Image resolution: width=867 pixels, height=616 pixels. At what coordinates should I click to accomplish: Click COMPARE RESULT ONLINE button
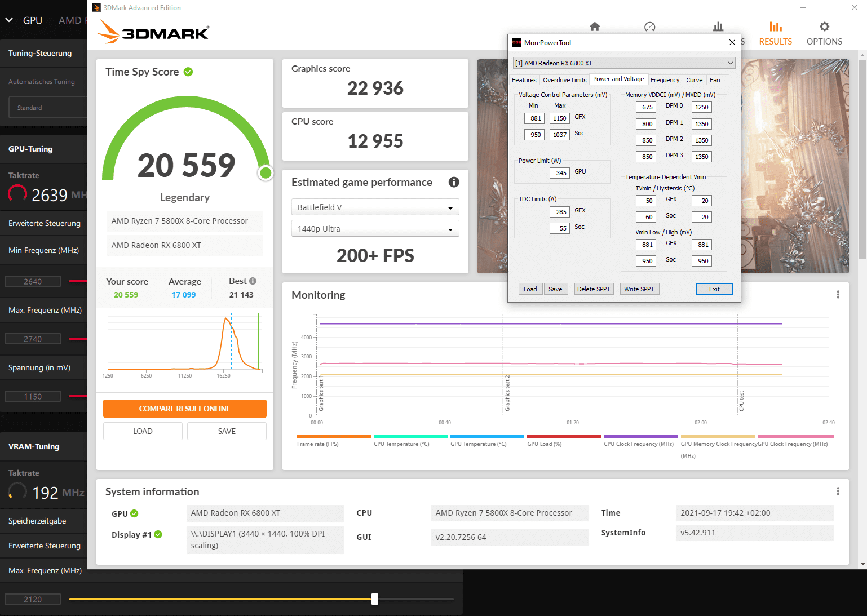tap(185, 409)
